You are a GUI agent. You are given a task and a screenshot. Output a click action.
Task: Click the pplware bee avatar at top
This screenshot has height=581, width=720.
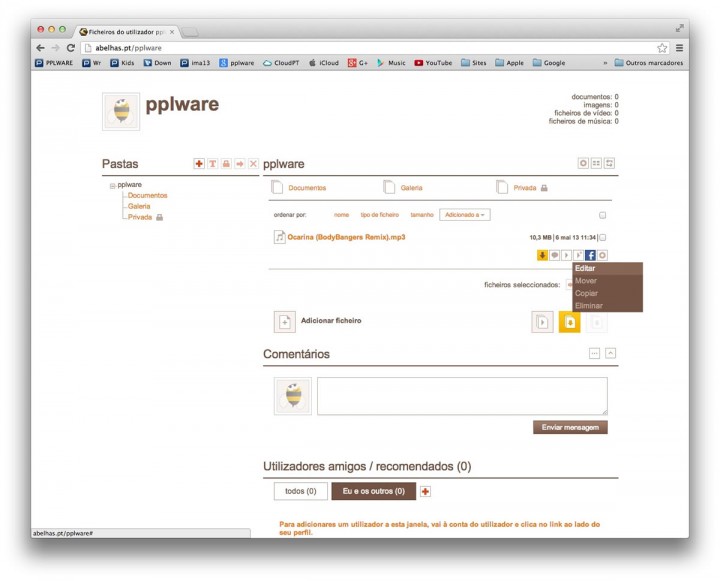tap(121, 112)
